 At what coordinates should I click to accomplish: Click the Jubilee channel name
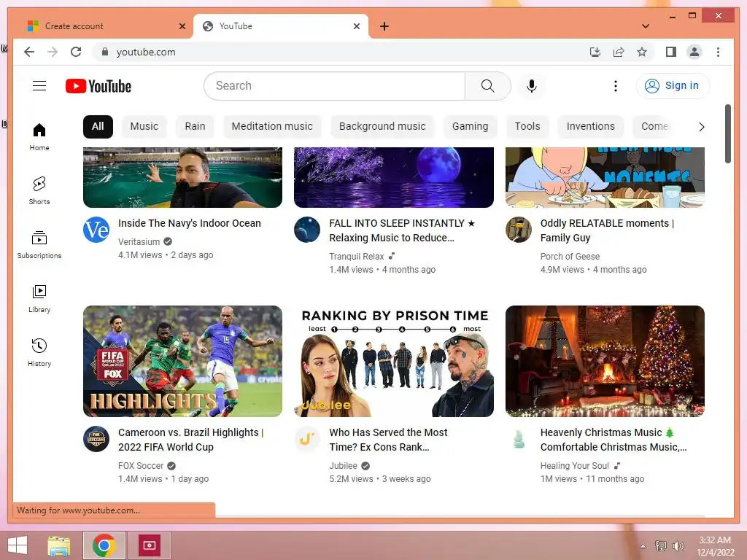[343, 466]
